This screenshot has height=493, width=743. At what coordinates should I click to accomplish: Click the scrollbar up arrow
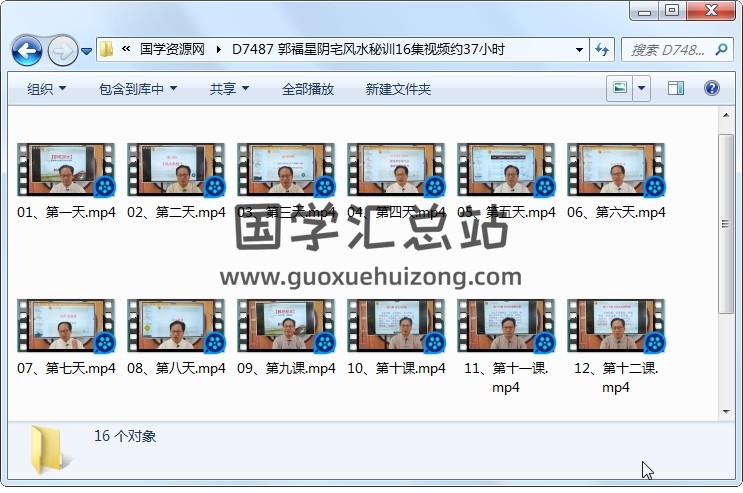pyautogui.click(x=726, y=115)
